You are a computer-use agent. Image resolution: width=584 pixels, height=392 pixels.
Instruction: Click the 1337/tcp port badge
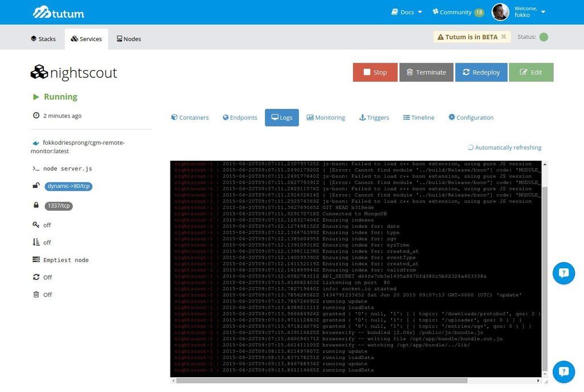pos(59,206)
